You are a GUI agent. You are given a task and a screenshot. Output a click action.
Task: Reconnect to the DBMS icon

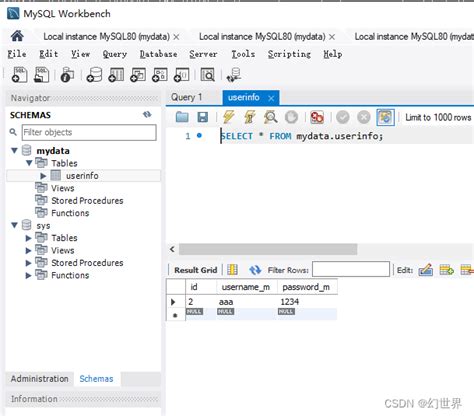(x=234, y=74)
